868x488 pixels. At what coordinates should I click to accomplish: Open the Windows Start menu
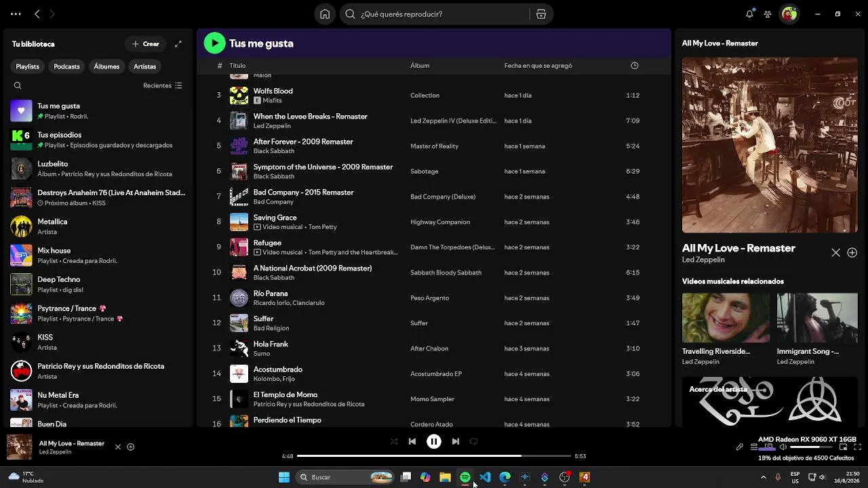tap(284, 477)
